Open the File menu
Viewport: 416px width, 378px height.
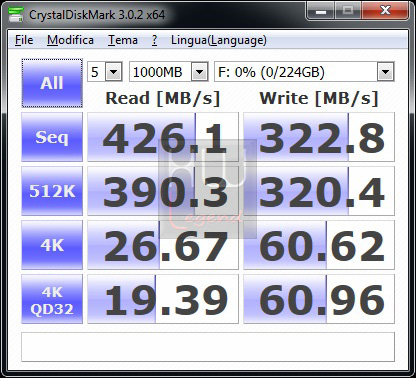pos(24,40)
